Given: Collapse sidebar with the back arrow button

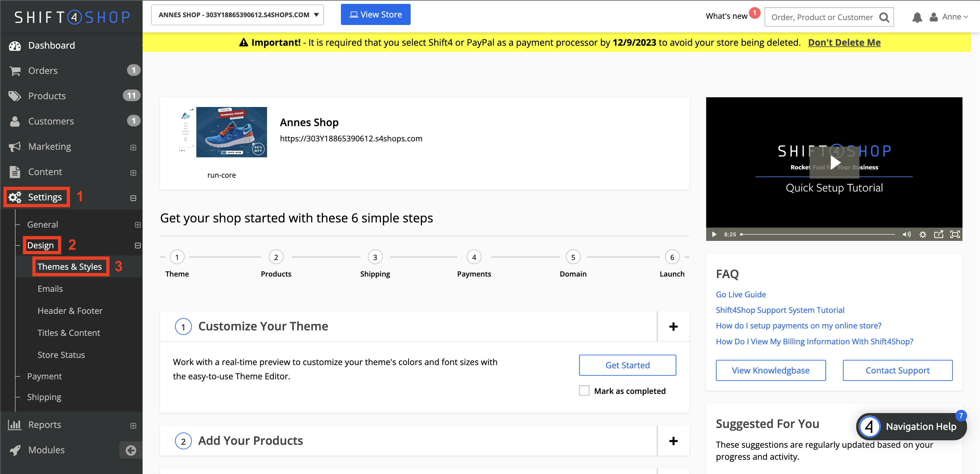Looking at the screenshot, I should (131, 450).
